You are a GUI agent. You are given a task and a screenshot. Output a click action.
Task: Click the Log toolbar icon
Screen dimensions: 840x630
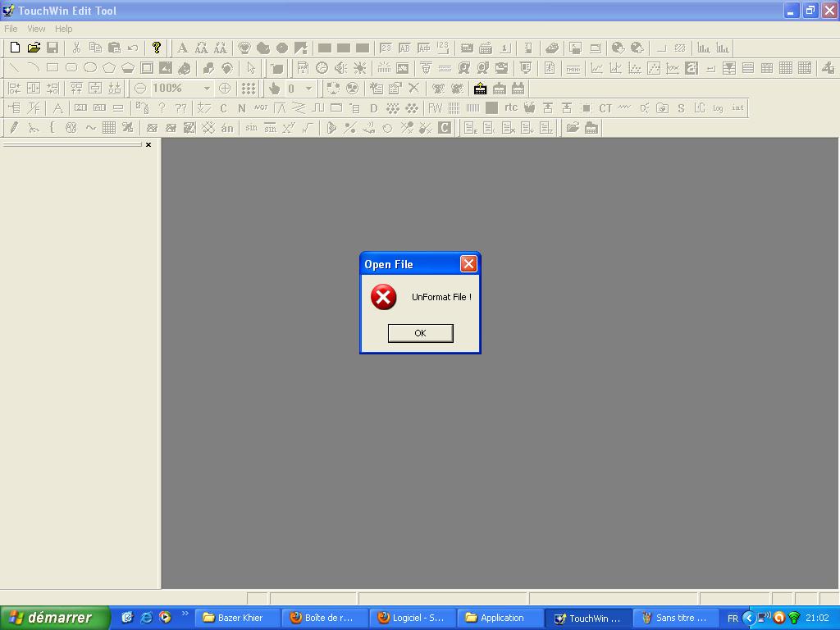coord(718,108)
